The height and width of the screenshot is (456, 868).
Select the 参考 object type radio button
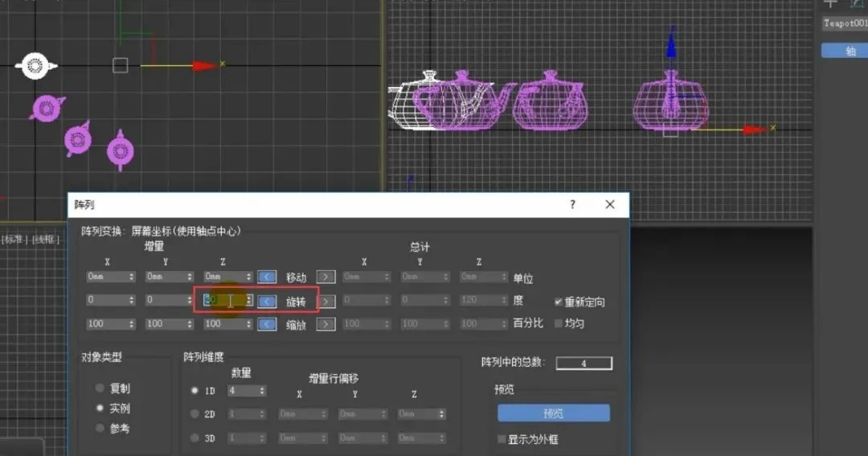tap(100, 428)
